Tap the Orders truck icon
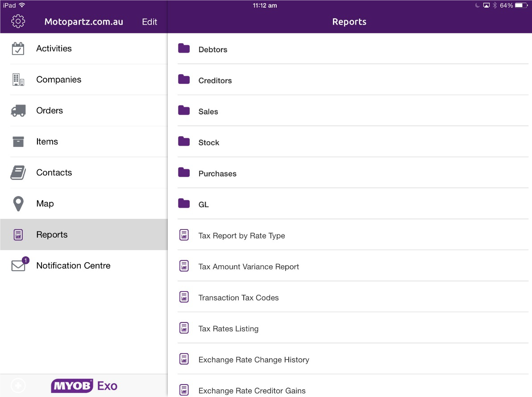The height and width of the screenshot is (397, 532). click(18, 111)
